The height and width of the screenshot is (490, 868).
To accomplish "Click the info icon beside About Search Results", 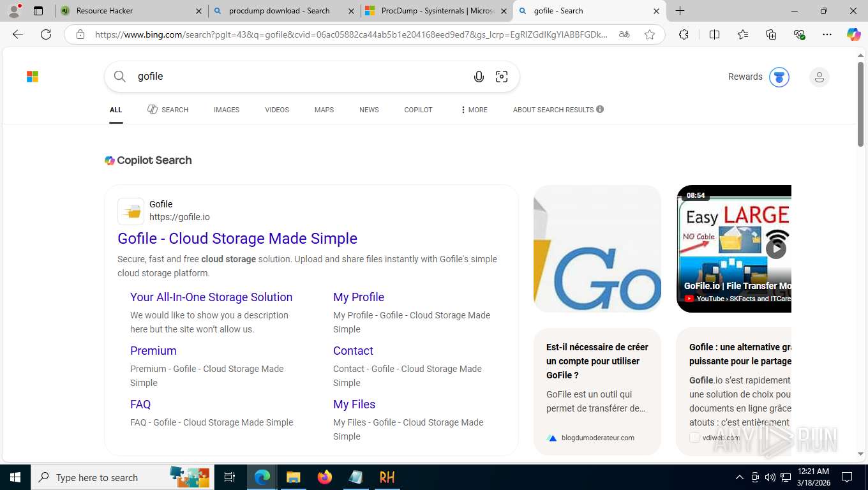I will tap(600, 109).
